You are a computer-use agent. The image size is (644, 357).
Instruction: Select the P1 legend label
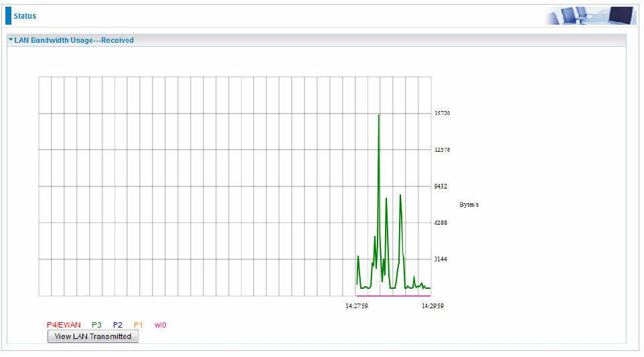pyautogui.click(x=139, y=325)
